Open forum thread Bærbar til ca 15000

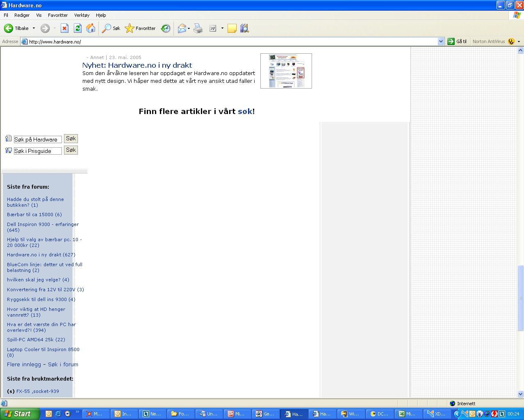[34, 215]
